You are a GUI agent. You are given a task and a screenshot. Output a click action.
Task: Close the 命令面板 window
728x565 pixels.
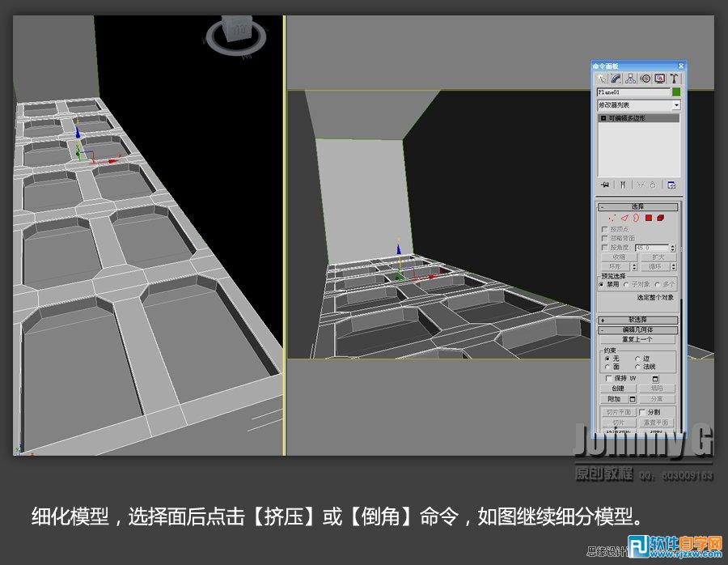click(x=680, y=66)
